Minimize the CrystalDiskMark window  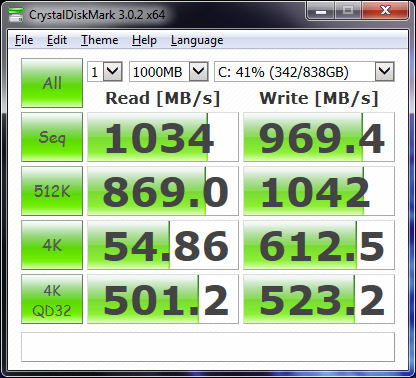321,11
